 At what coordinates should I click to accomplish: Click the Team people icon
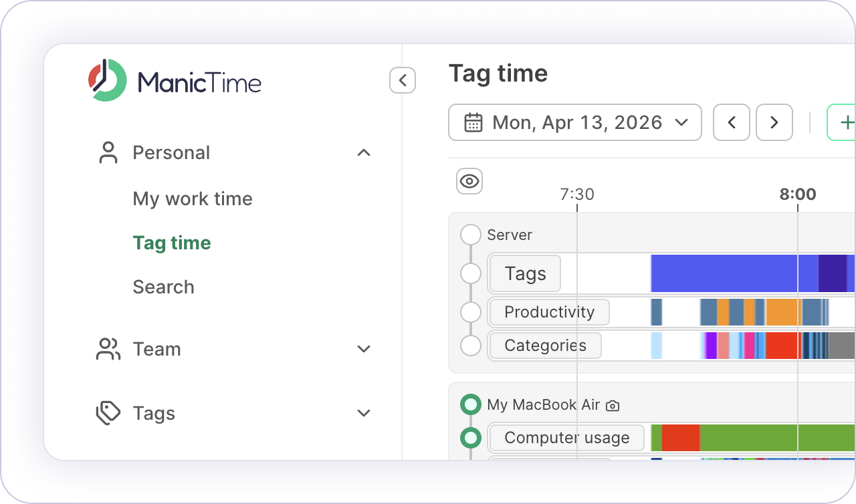click(x=108, y=349)
